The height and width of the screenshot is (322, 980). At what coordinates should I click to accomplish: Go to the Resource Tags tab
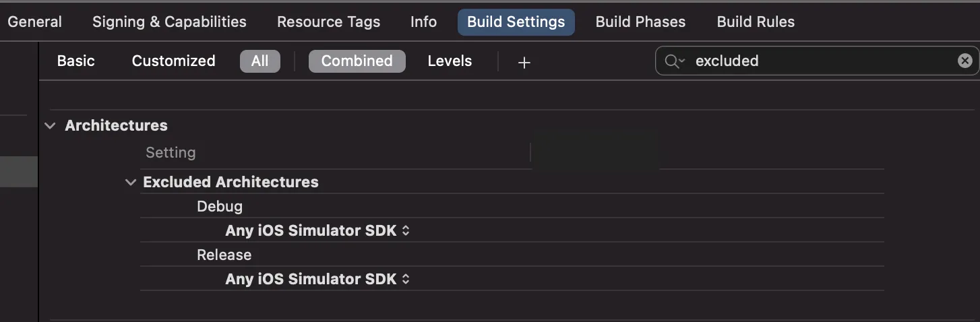328,22
